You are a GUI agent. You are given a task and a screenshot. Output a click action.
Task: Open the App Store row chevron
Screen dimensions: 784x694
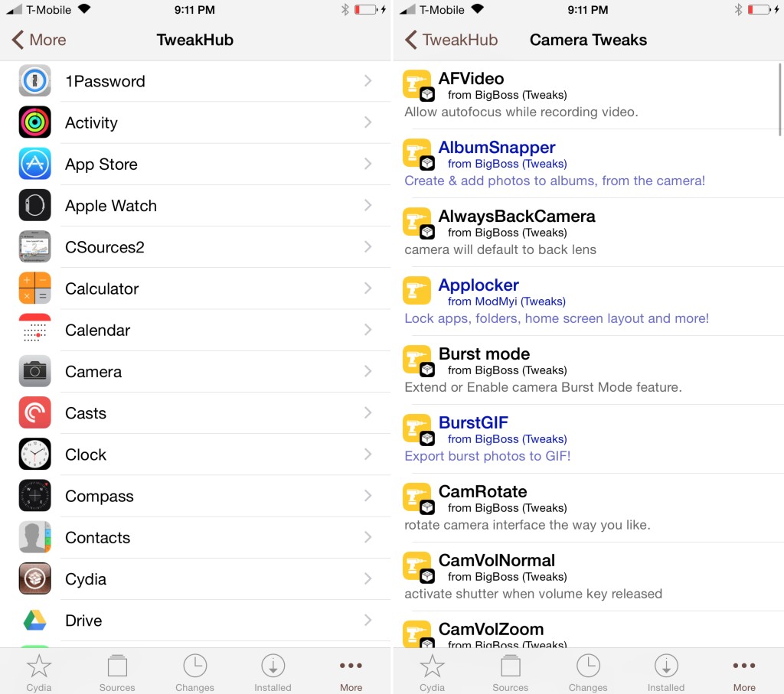point(368,164)
